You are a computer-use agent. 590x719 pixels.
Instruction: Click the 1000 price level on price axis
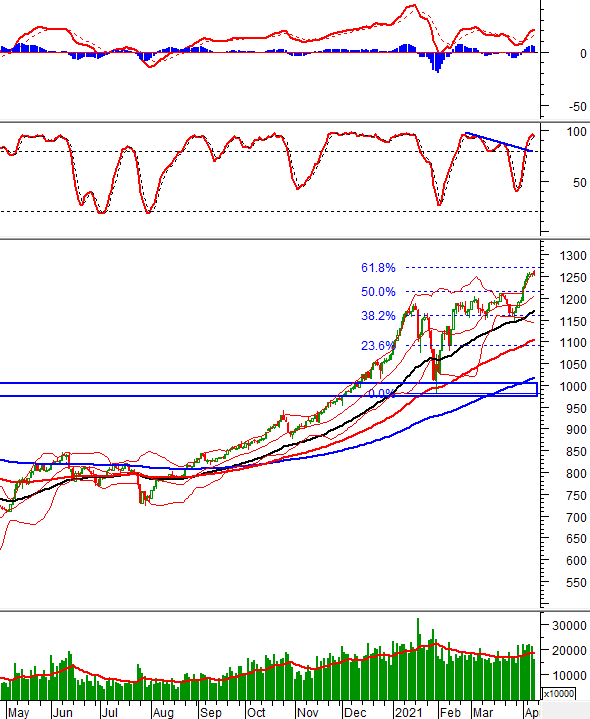coord(573,387)
